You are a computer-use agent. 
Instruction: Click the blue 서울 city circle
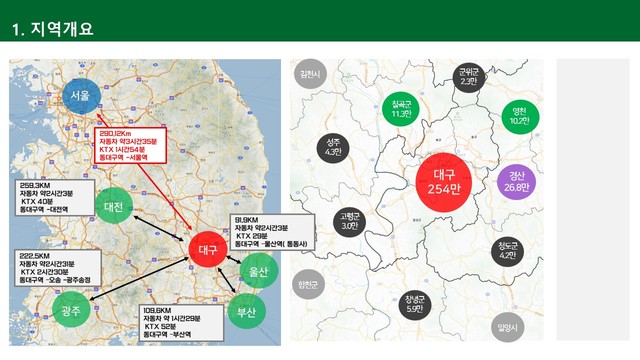(81, 96)
